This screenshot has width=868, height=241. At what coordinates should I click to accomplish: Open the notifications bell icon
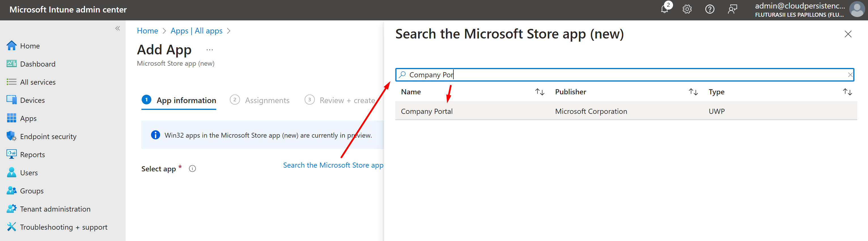[x=664, y=9]
